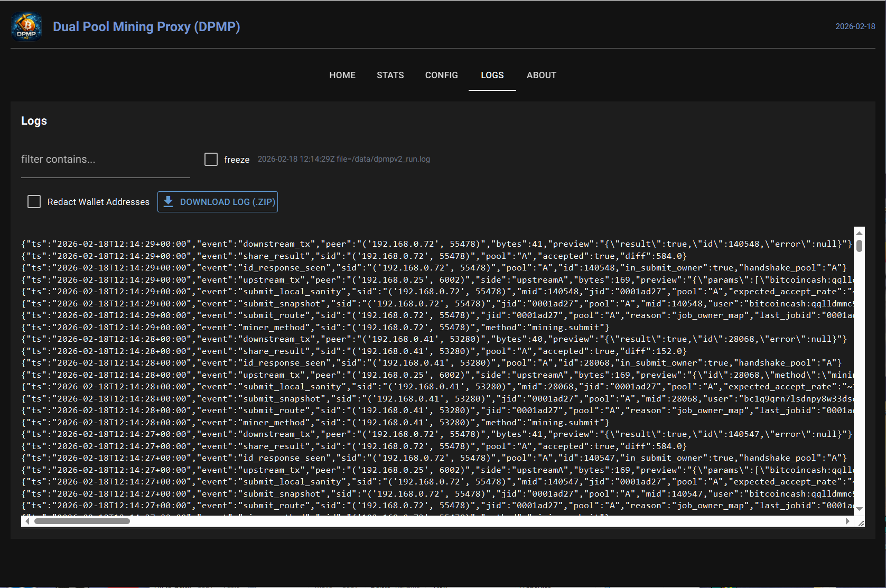Focus the 'filter contains...' input field
886x588 pixels.
pyautogui.click(x=105, y=160)
